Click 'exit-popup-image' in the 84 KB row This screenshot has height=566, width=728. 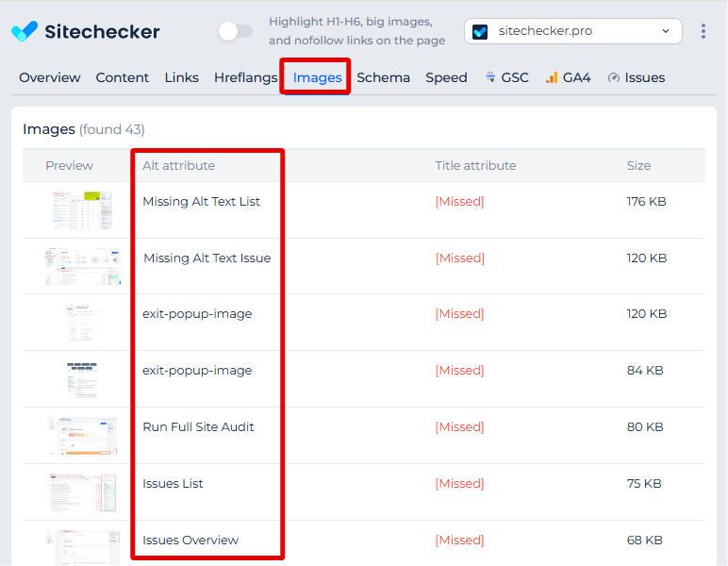197,371
